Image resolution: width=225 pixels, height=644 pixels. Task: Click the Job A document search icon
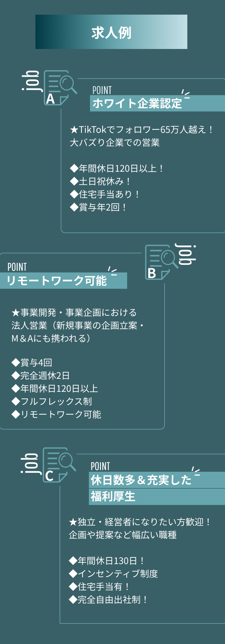point(60,88)
